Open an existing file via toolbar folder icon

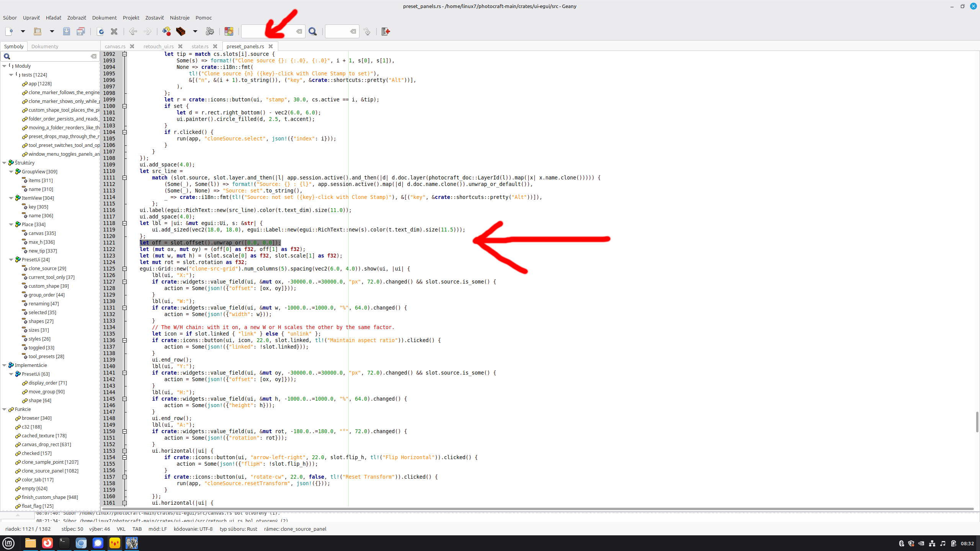tap(38, 31)
